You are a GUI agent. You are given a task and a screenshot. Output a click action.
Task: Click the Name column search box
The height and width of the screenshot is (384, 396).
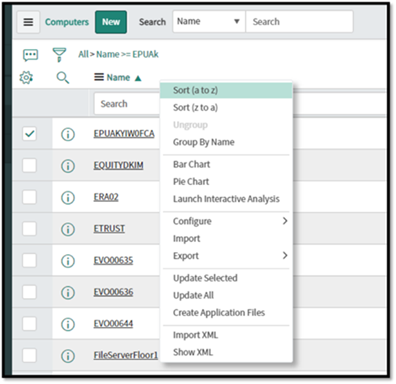pos(127,104)
